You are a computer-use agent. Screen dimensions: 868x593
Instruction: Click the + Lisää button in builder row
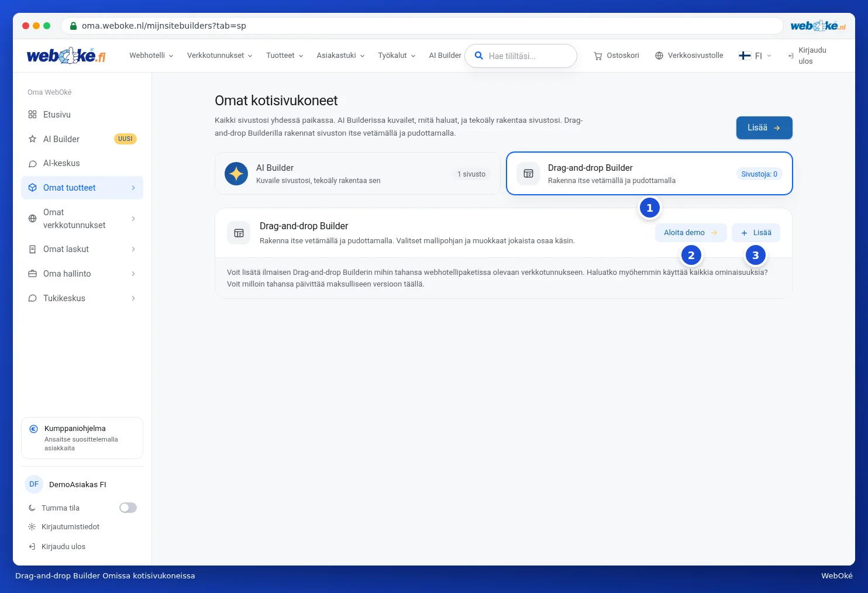click(x=756, y=233)
